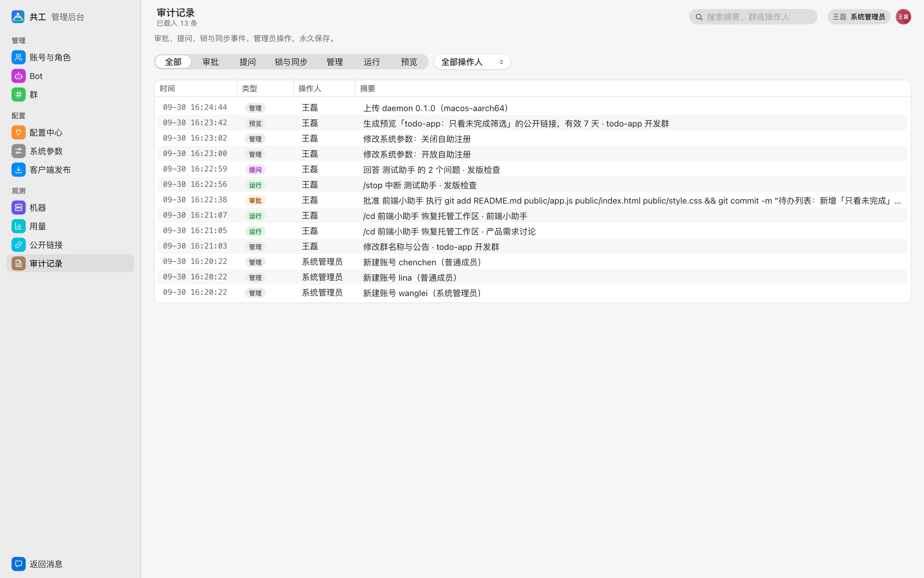Click the 类型 column header

click(265, 89)
